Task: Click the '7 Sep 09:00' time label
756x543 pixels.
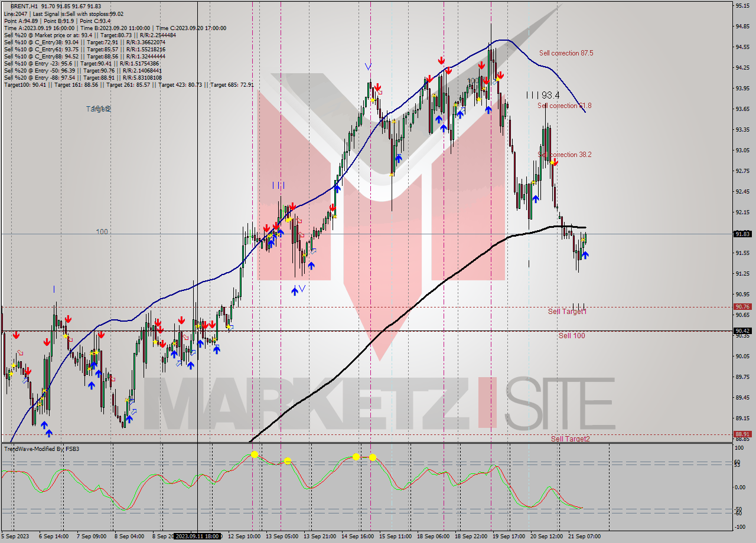Action: point(92,537)
